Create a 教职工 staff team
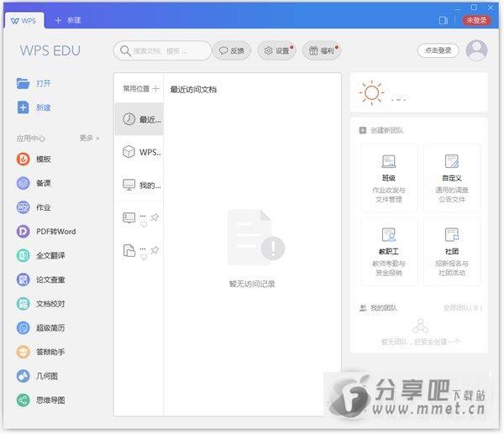 click(389, 252)
